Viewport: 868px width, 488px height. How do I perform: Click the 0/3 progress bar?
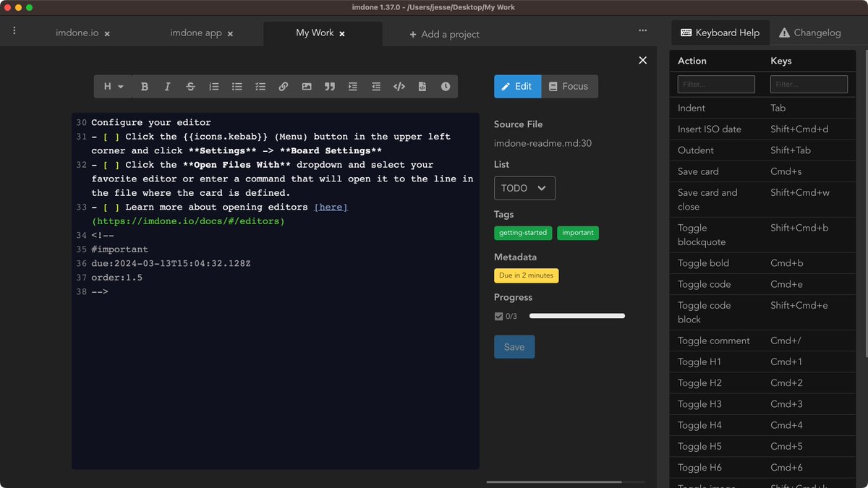click(x=577, y=316)
